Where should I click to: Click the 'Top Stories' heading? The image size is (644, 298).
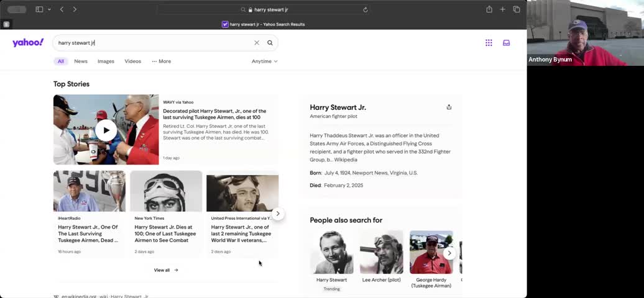pos(71,84)
